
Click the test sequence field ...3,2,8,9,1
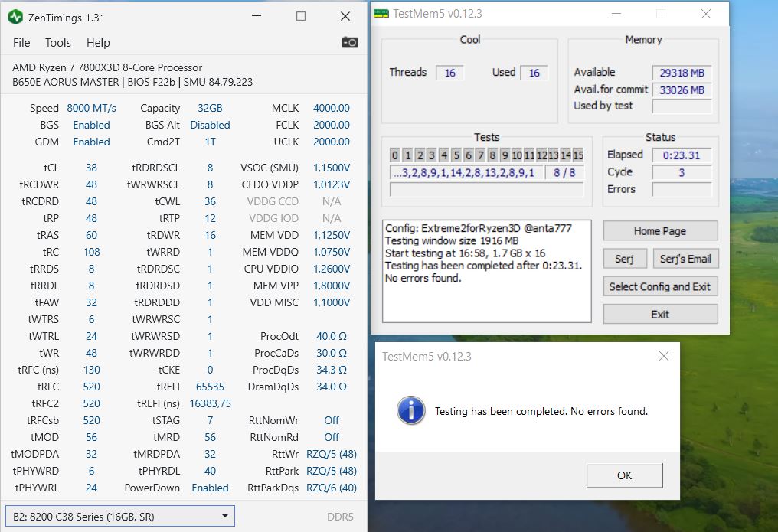[x=465, y=172]
